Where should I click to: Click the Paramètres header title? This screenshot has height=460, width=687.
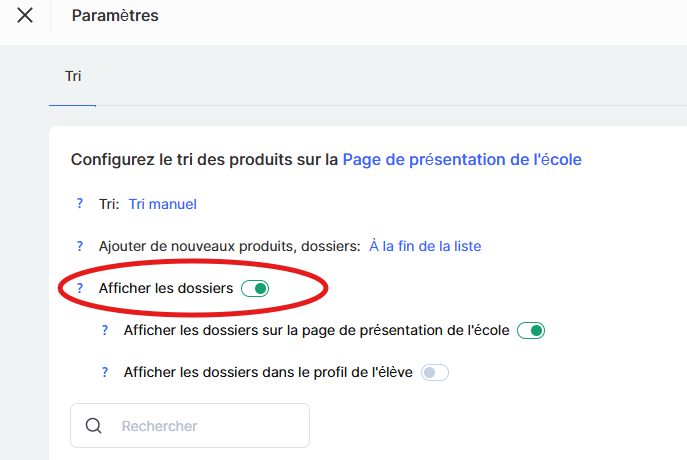pyautogui.click(x=115, y=16)
